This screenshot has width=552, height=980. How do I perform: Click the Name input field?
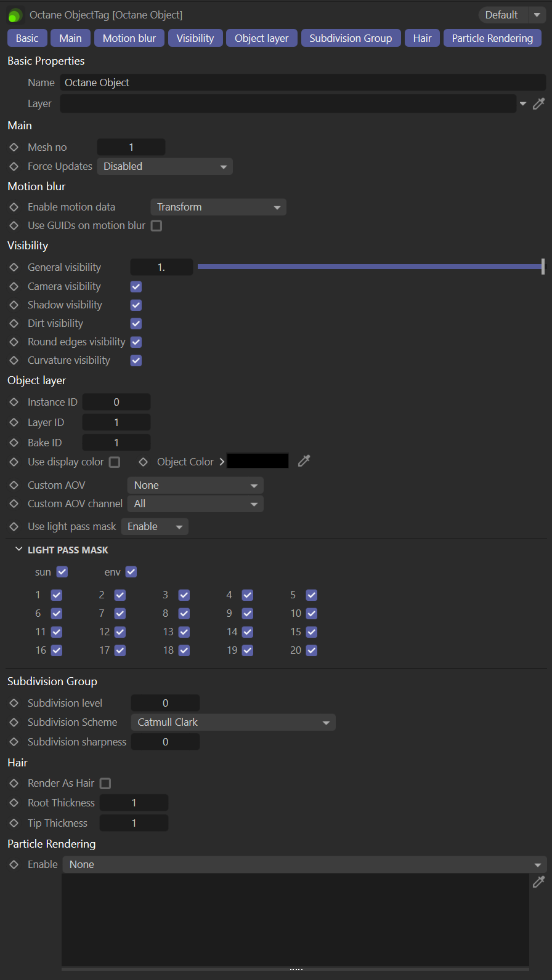(302, 82)
